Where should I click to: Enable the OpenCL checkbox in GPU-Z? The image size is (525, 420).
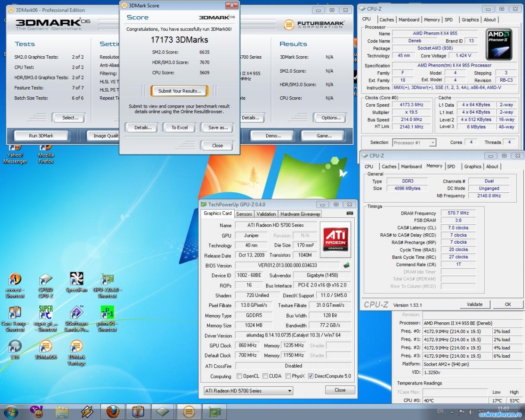[239, 376]
